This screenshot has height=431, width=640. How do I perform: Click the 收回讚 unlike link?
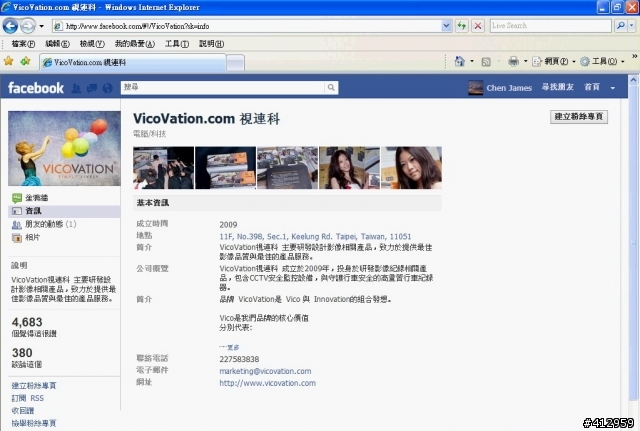click(22, 411)
